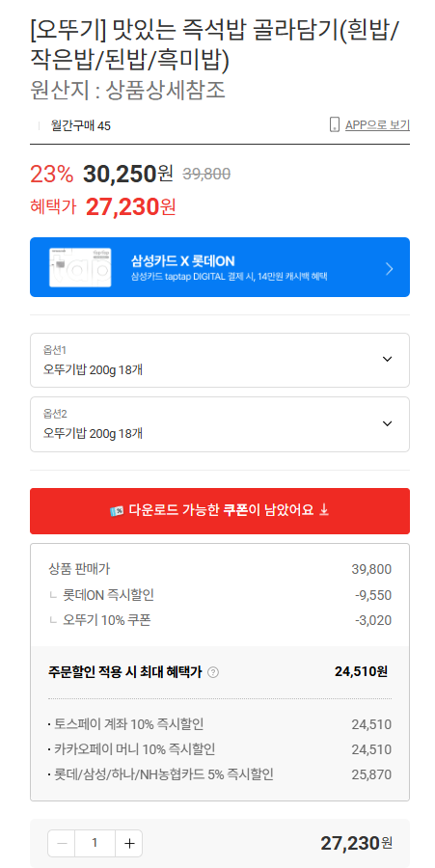The image size is (435, 868).
Task: Select 카카오페이 머니 10% 즉시할인 row
Action: click(x=220, y=749)
